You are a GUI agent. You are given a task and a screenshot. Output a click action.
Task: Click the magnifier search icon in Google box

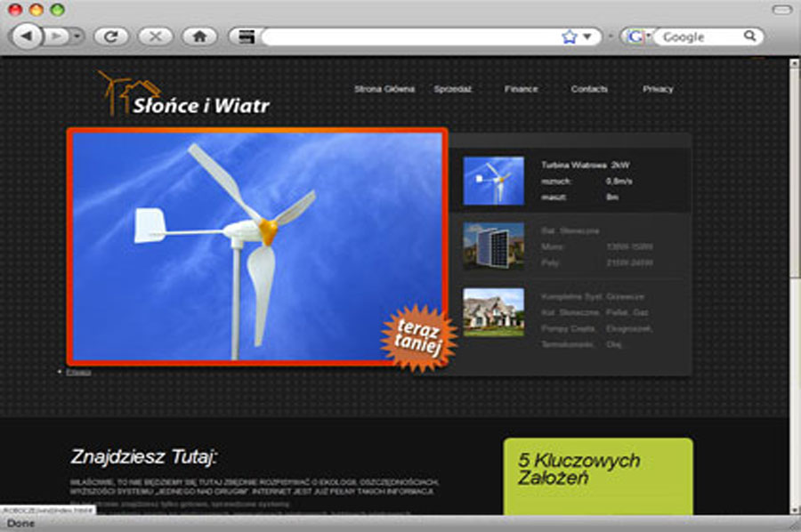(750, 36)
